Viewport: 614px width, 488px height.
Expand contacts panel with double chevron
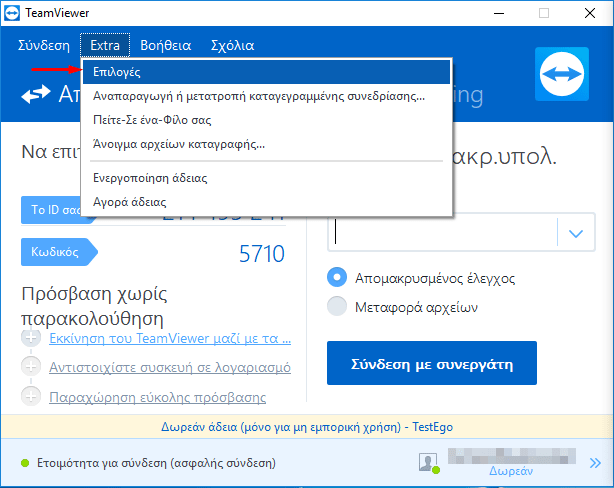point(595,463)
